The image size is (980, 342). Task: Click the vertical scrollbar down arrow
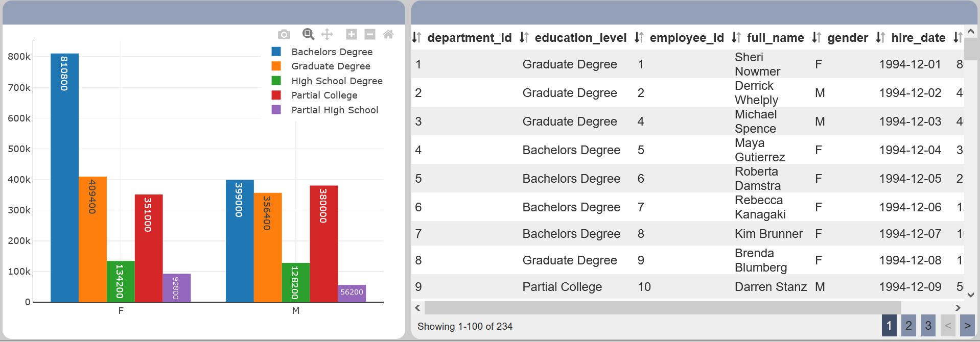[971, 295]
